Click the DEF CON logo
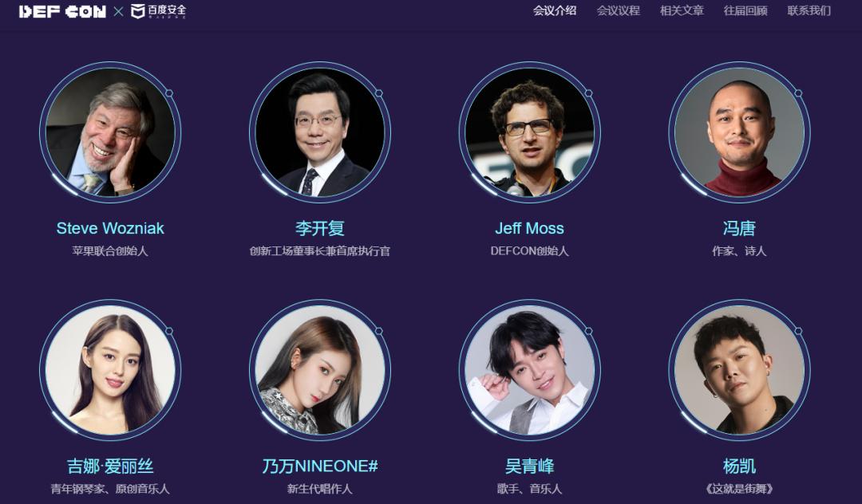 tap(62, 11)
